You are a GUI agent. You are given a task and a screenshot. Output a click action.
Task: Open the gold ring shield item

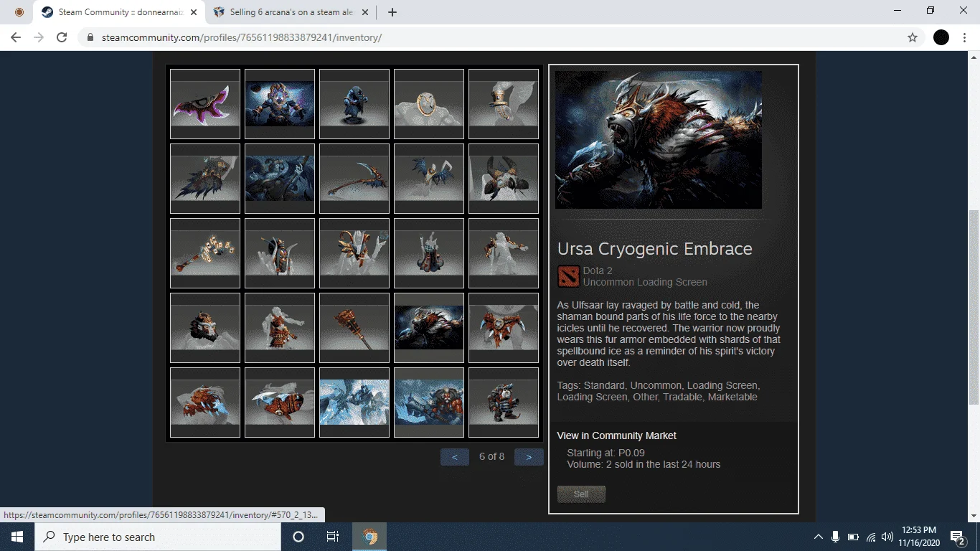[x=429, y=104]
